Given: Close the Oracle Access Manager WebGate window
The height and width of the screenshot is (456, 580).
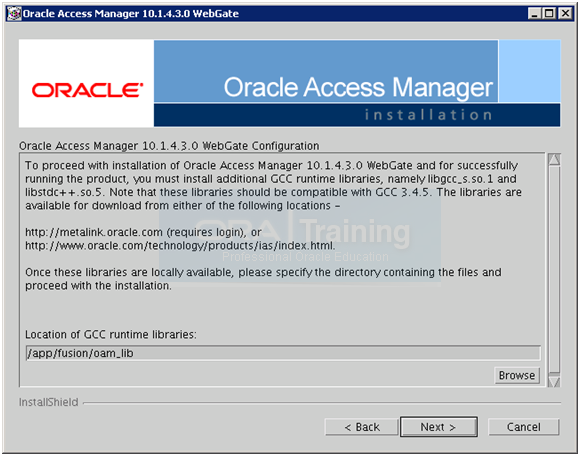Looking at the screenshot, I should [x=565, y=14].
